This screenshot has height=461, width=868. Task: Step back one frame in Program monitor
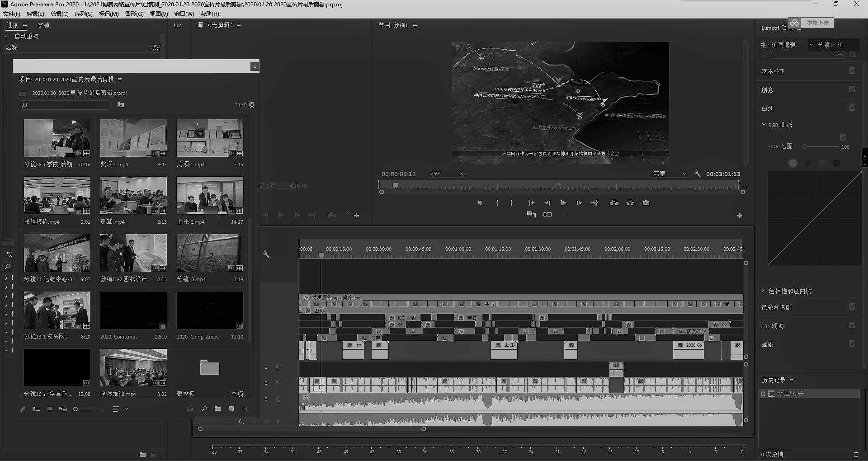tap(547, 203)
